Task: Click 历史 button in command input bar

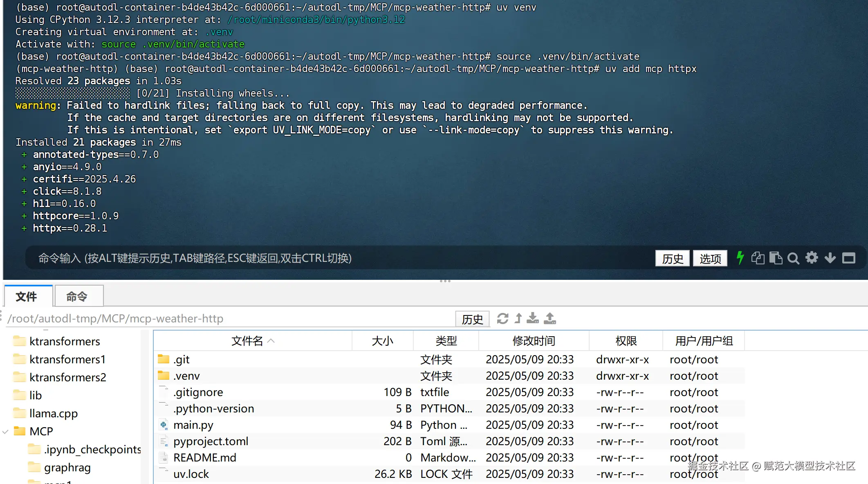Action: (x=672, y=259)
